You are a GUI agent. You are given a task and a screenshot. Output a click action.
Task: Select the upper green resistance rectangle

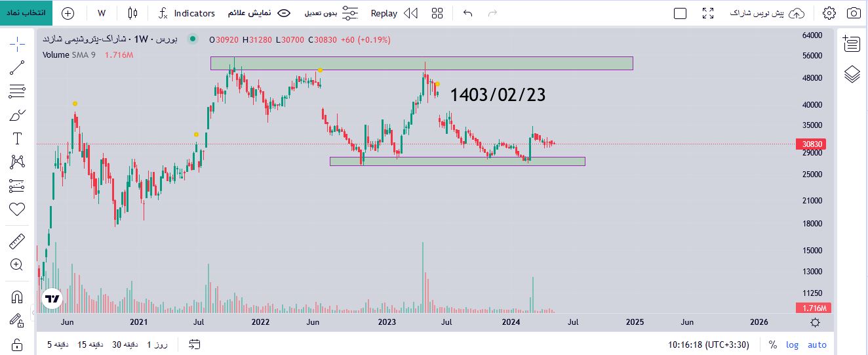[x=422, y=63]
